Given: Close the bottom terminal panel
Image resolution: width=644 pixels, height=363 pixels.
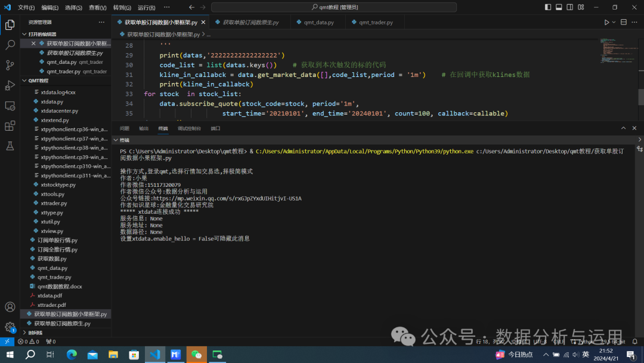Looking at the screenshot, I should (634, 128).
